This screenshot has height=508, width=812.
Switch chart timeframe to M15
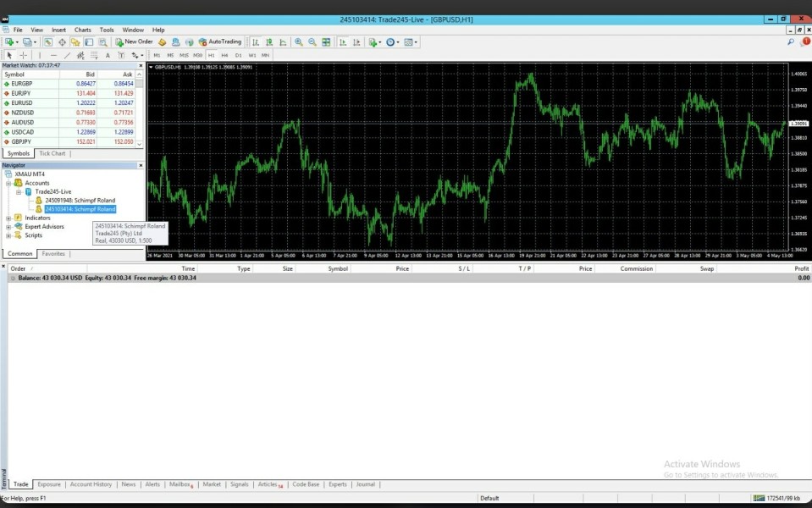(184, 55)
